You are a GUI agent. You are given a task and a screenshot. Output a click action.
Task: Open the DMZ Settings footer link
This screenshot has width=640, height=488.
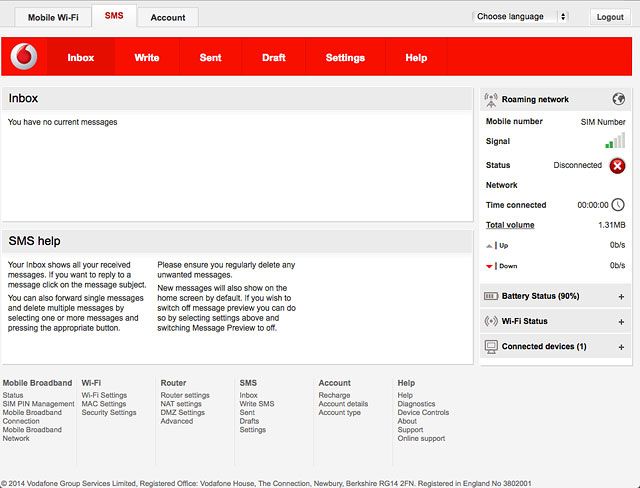pyautogui.click(x=182, y=413)
